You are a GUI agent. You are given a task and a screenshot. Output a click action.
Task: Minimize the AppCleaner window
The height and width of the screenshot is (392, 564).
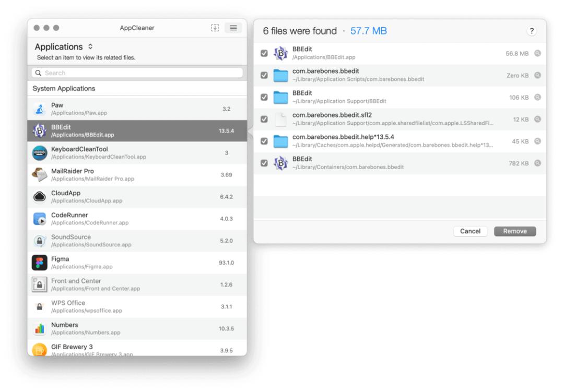(x=46, y=28)
